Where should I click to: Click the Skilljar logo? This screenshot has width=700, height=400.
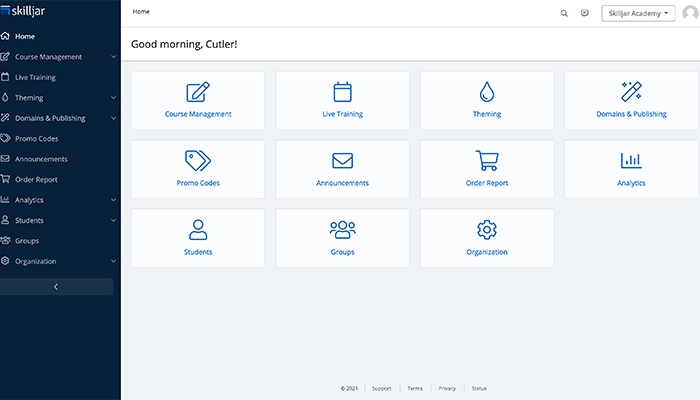(22, 11)
